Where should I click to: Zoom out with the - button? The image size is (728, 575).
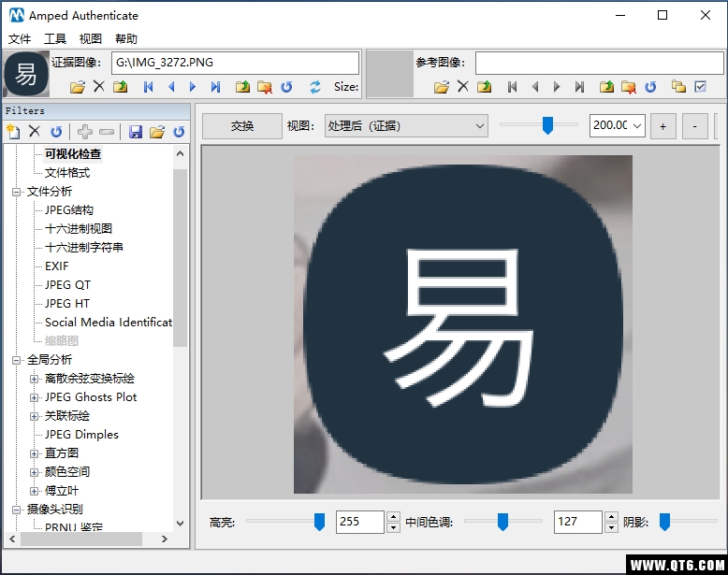pos(694,126)
